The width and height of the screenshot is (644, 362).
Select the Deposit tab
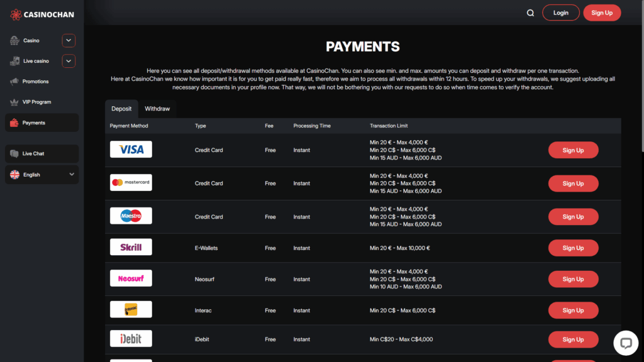click(x=121, y=108)
